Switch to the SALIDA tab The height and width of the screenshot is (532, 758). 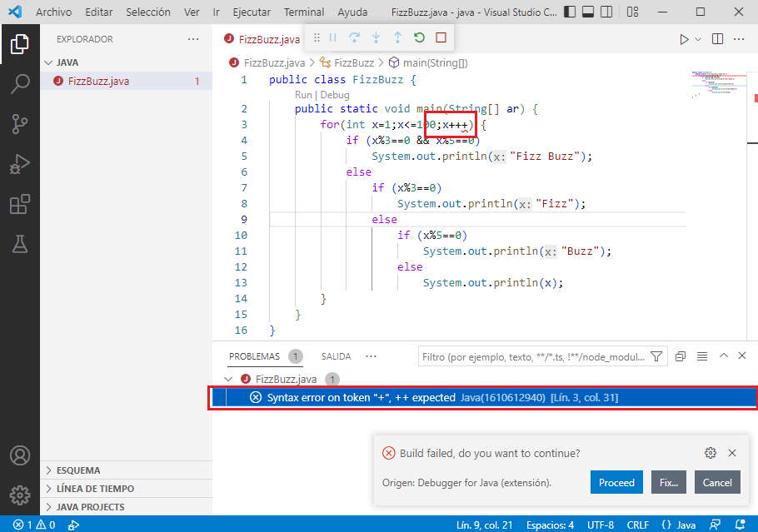point(336,355)
